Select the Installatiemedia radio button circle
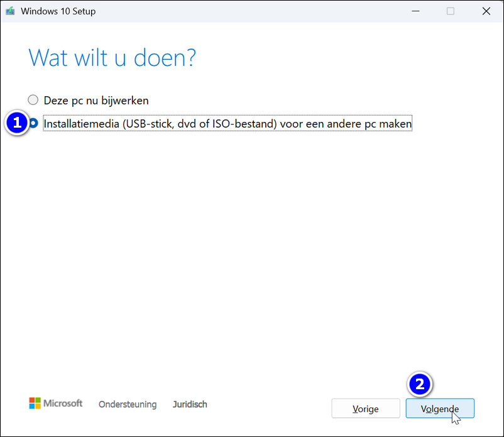The height and width of the screenshot is (437, 504). coord(33,123)
